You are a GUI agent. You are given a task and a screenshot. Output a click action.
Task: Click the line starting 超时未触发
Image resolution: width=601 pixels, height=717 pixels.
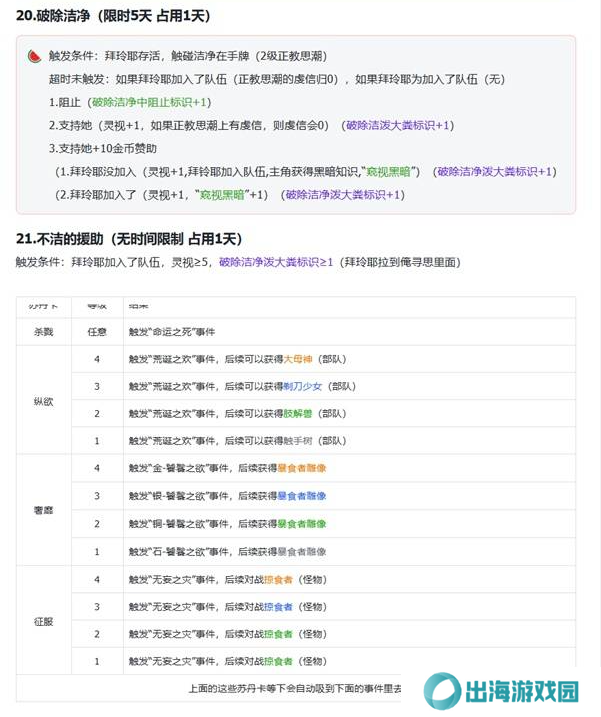pos(277,80)
